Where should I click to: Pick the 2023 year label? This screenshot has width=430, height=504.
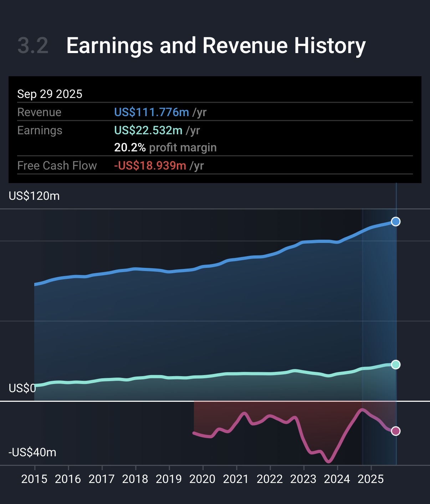tap(303, 479)
